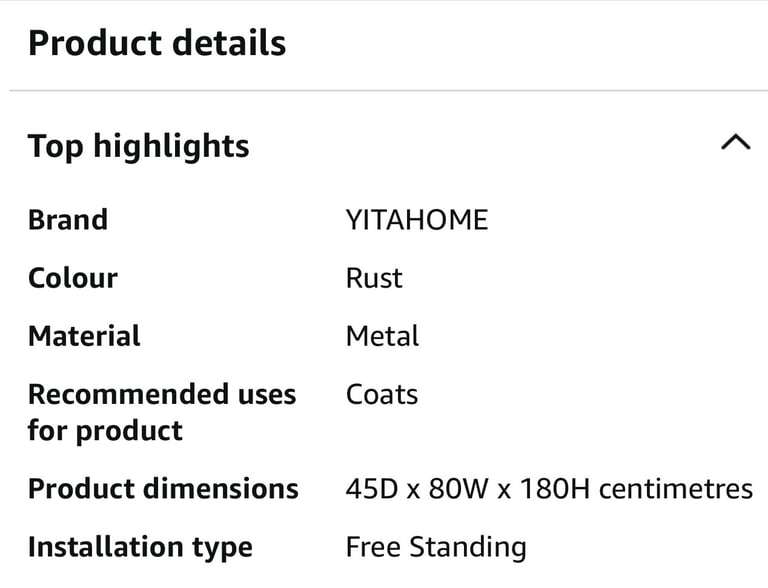The height and width of the screenshot is (588, 768).
Task: Click the YITAHOME brand value
Action: (x=417, y=220)
